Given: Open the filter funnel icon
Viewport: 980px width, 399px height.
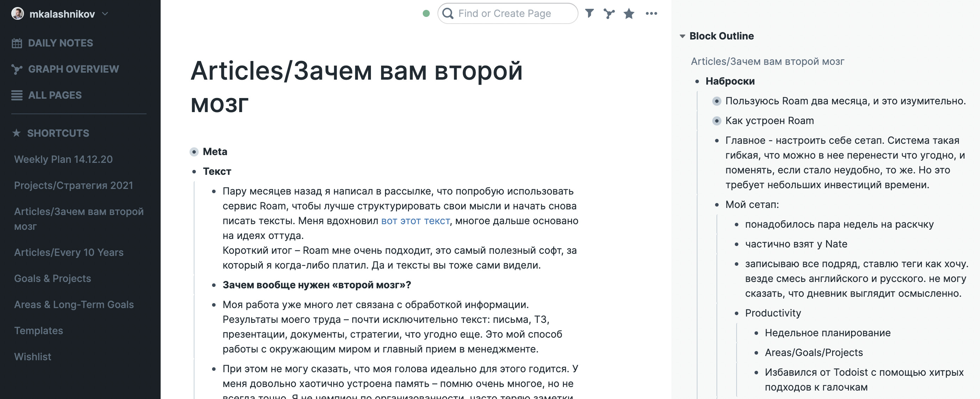Looking at the screenshot, I should click(589, 14).
